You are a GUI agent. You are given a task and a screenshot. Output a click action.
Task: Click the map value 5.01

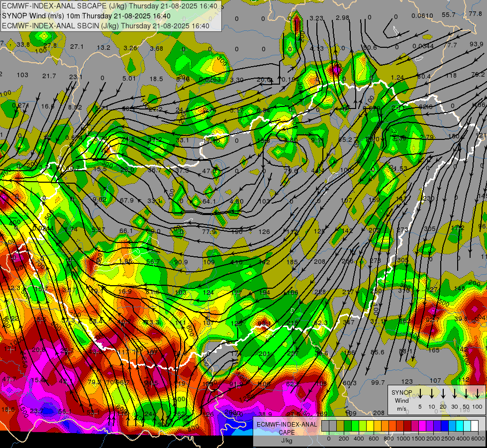coord(129,78)
